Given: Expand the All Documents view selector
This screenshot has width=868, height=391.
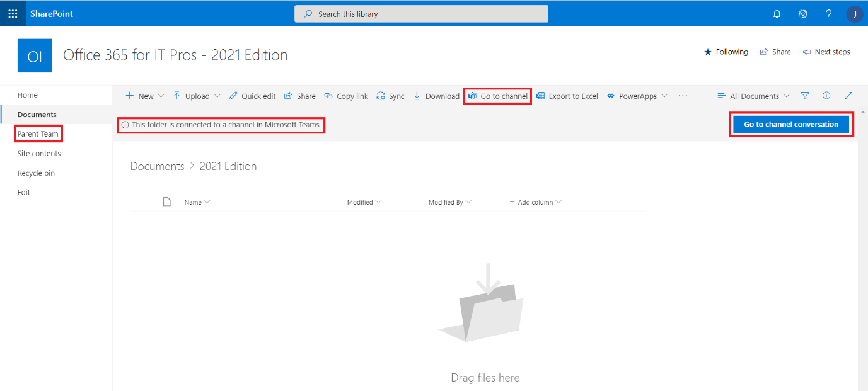Looking at the screenshot, I should point(754,96).
